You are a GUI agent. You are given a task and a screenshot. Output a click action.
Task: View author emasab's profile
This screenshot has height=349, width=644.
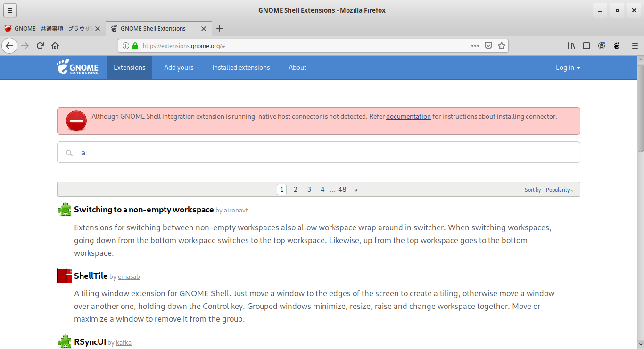tap(129, 276)
